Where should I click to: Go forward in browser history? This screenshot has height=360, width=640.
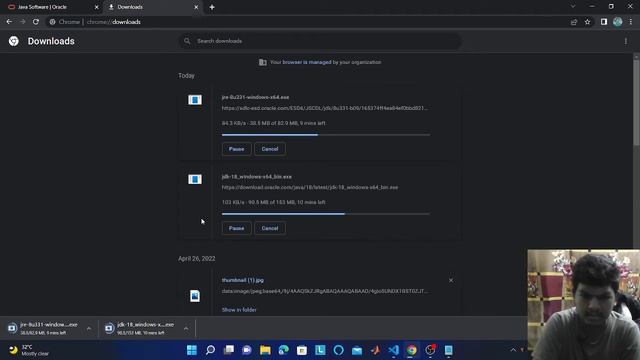click(x=22, y=22)
